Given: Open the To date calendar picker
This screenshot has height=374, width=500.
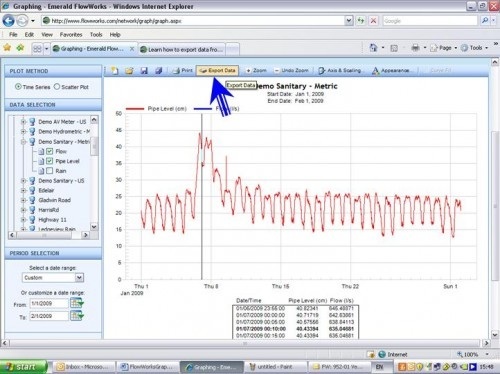Looking at the screenshot, I should pos(77,316).
